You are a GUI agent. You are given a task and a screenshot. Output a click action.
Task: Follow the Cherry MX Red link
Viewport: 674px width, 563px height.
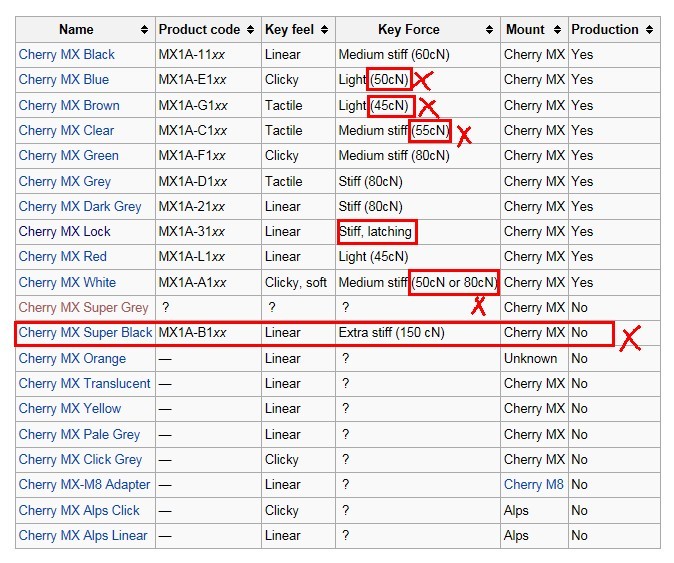click(x=62, y=256)
